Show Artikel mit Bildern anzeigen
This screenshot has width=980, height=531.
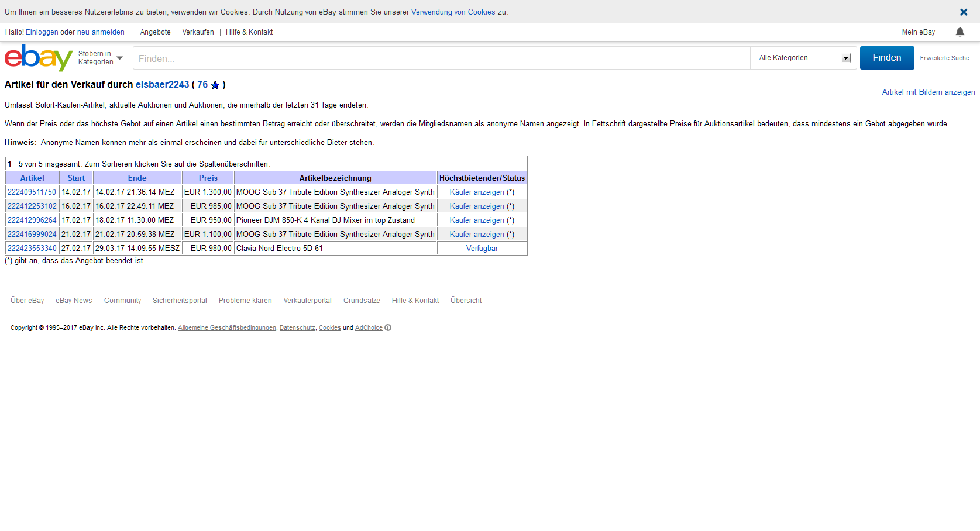(x=928, y=92)
